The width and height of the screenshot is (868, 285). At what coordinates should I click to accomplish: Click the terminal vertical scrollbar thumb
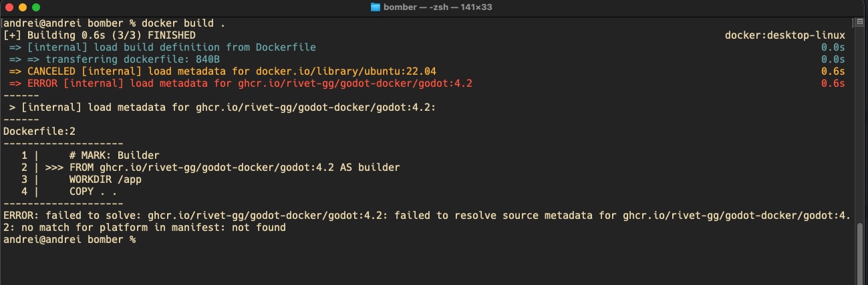pyautogui.click(x=861, y=251)
